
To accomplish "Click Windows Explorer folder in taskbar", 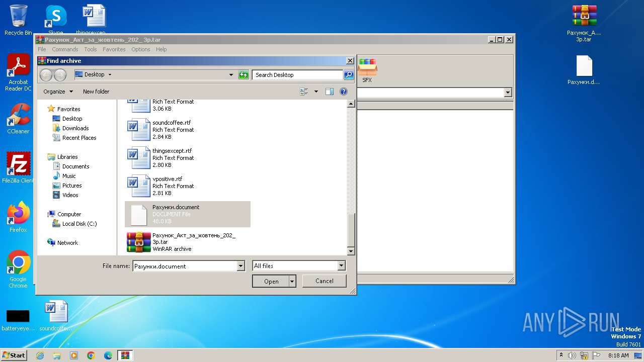I will tap(57, 355).
